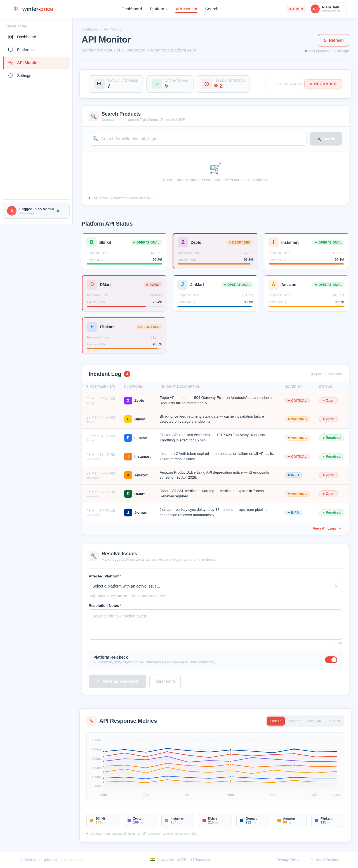Open the Affected Platform dropdown

click(215, 586)
